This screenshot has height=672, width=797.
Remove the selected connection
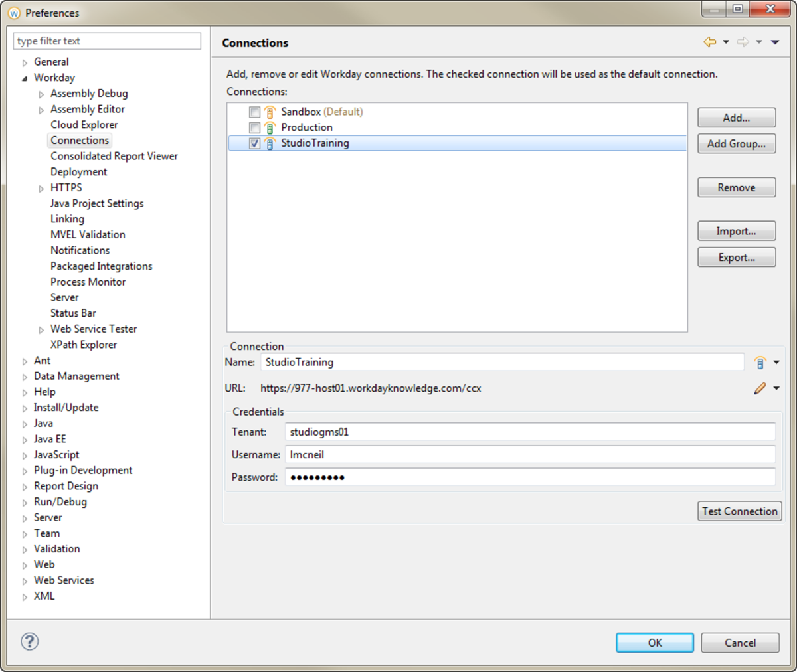737,187
